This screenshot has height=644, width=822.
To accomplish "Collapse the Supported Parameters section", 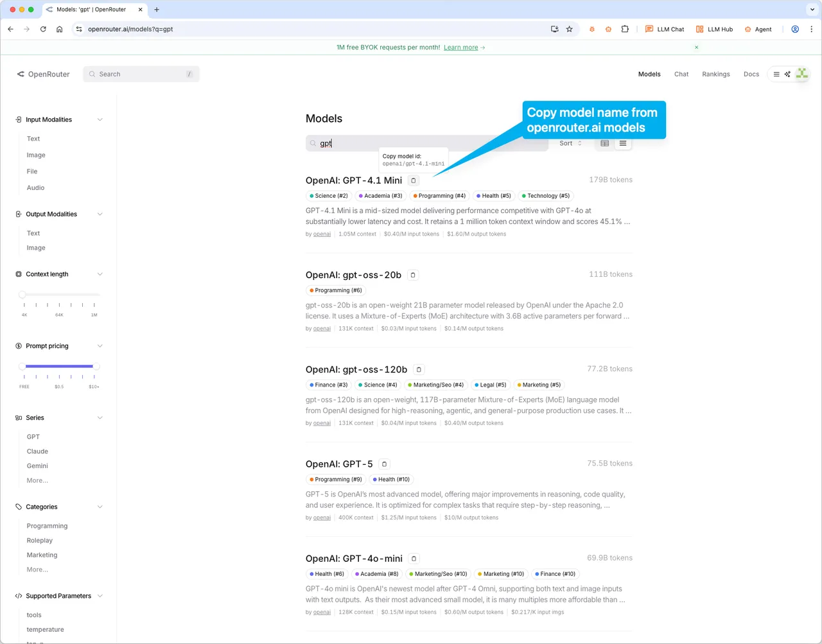I will click(x=100, y=596).
